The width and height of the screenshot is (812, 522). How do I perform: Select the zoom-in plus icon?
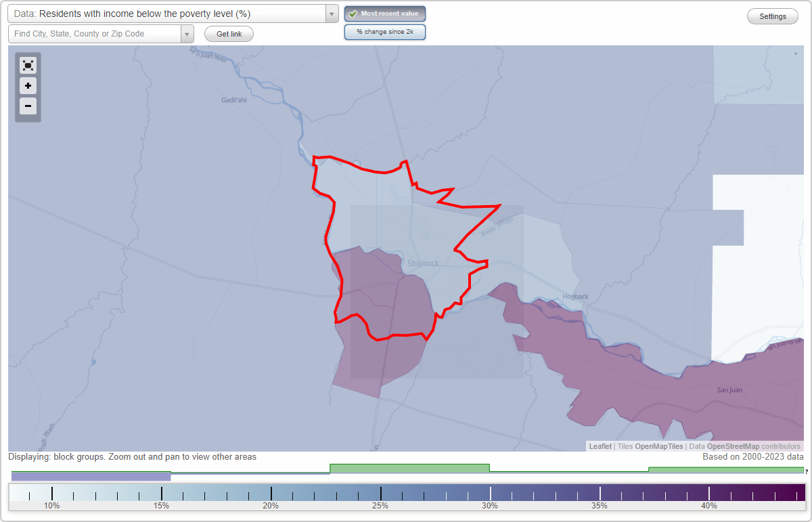pos(28,86)
